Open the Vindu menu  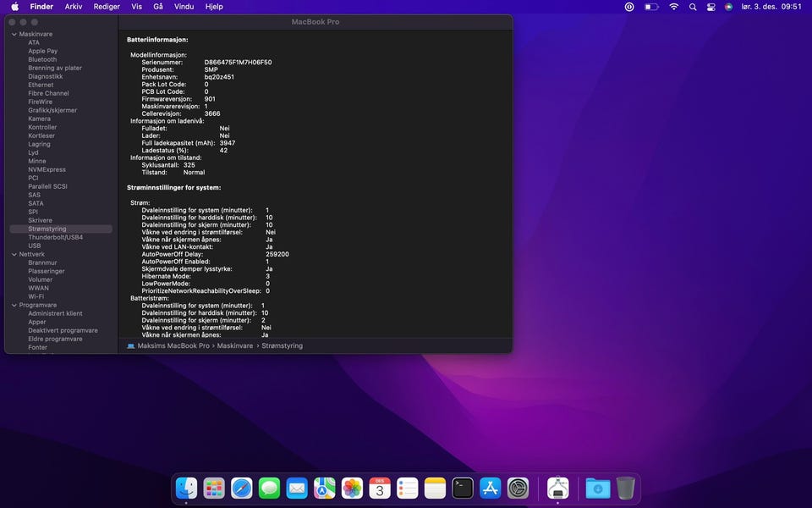[184, 7]
